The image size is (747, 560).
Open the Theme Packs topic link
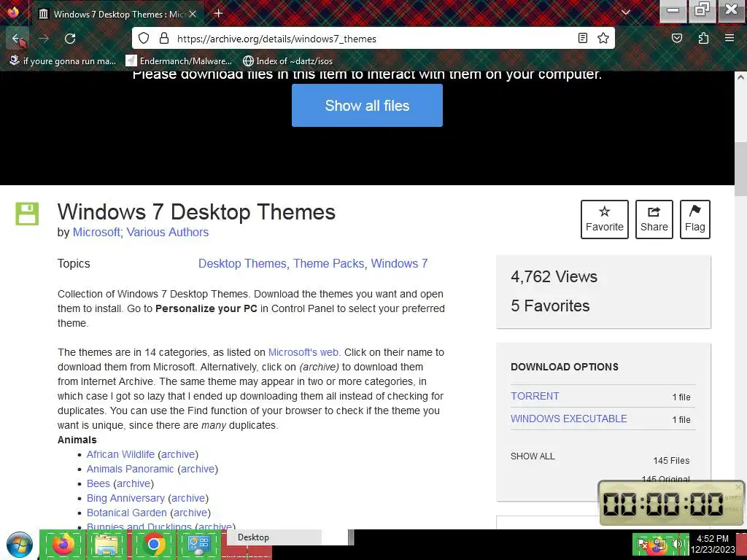click(x=329, y=264)
